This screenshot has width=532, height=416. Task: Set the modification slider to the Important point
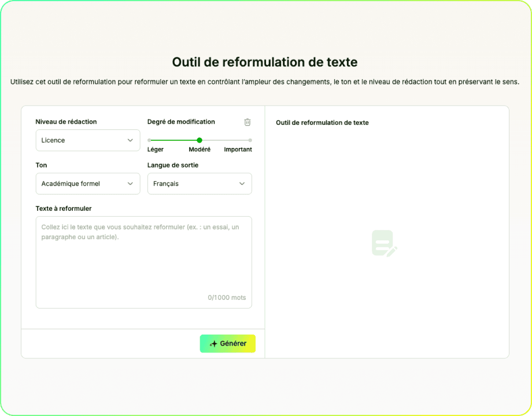(x=250, y=140)
